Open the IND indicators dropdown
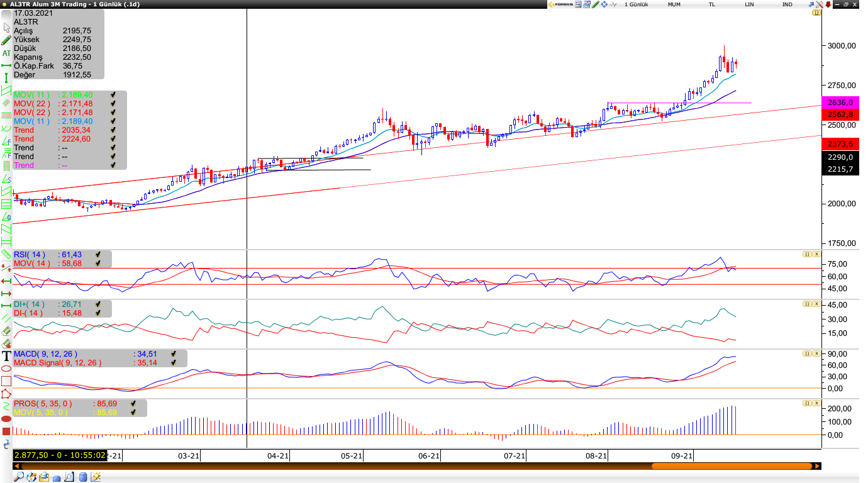The height and width of the screenshot is (483, 868). [x=787, y=4]
